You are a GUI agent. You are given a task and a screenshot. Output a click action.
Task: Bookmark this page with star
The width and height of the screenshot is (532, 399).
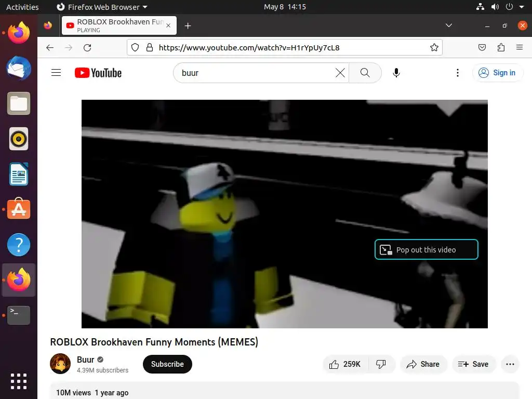[x=434, y=47]
